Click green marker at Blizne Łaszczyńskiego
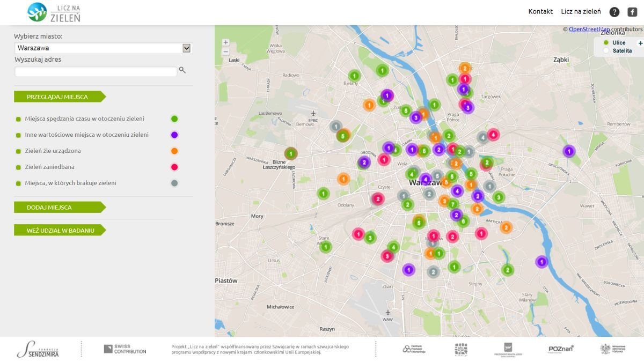The height and width of the screenshot is (362, 644). (290, 153)
